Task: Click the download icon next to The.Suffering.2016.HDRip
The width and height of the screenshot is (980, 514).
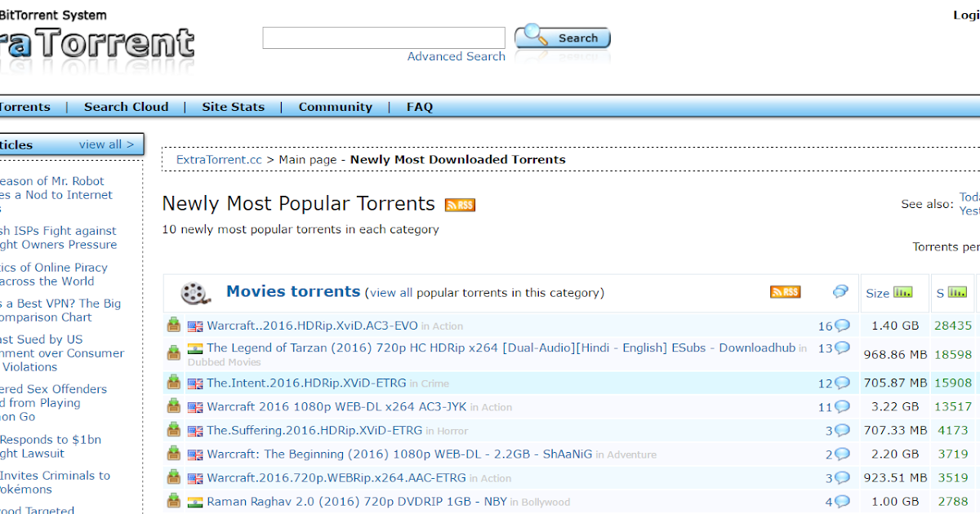Action: (173, 430)
